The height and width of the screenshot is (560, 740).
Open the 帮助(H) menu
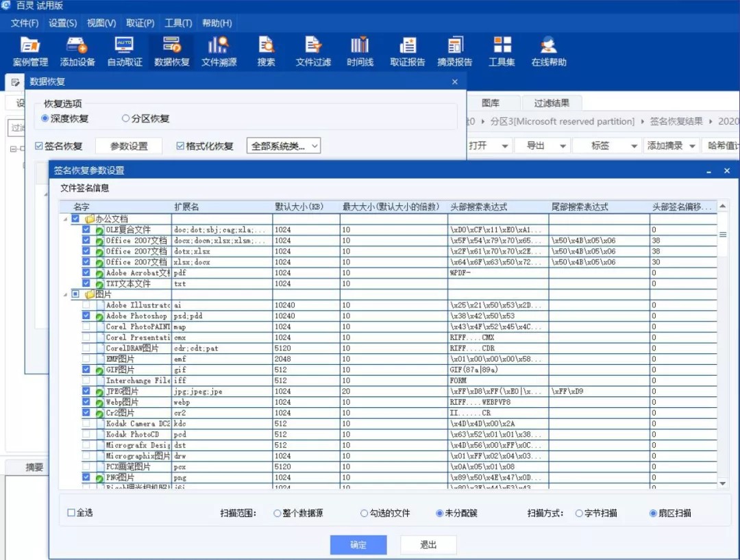pyautogui.click(x=217, y=23)
